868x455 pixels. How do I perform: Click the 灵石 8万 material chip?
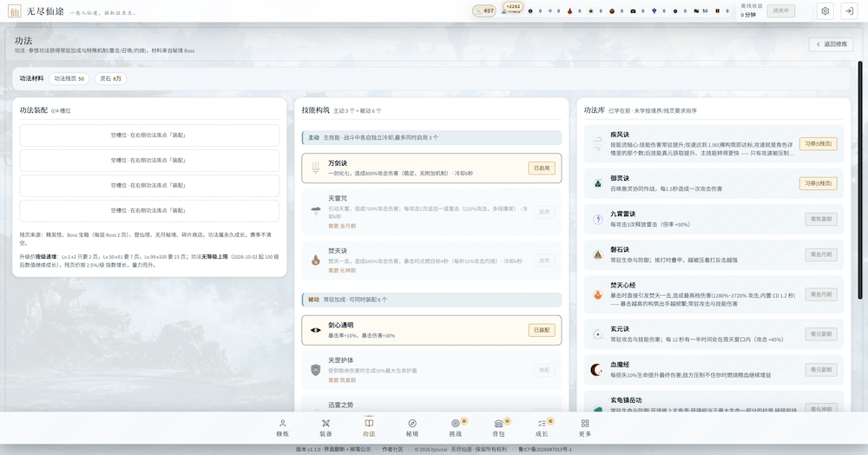pos(111,79)
